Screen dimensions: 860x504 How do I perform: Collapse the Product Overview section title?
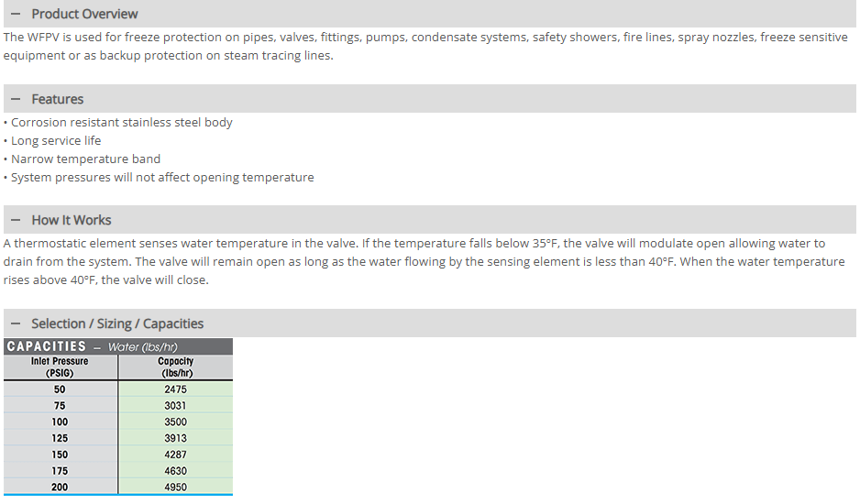click(84, 15)
